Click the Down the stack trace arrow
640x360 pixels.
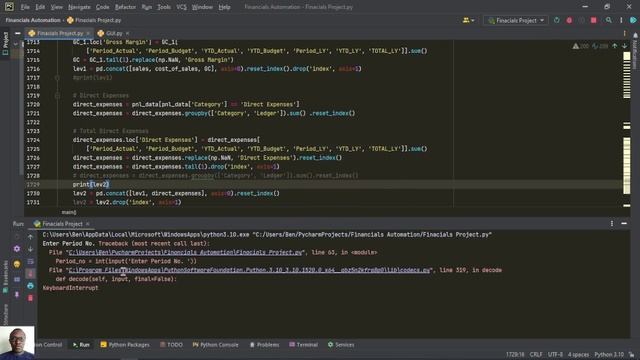point(30,249)
